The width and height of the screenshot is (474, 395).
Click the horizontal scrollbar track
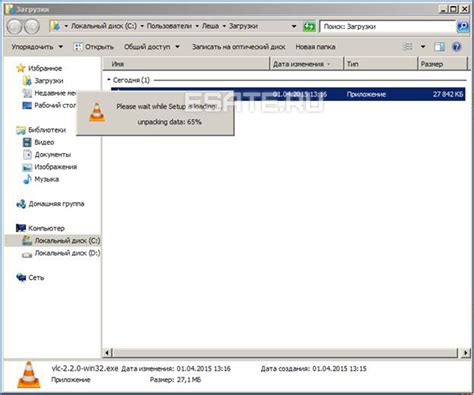(286, 352)
